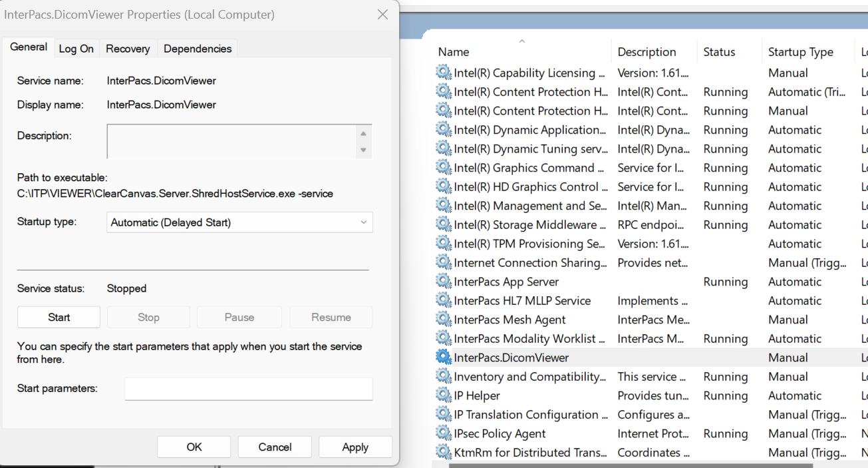868x468 pixels.
Task: Click Running status of InterPacs Modality Worklist
Action: 726,338
